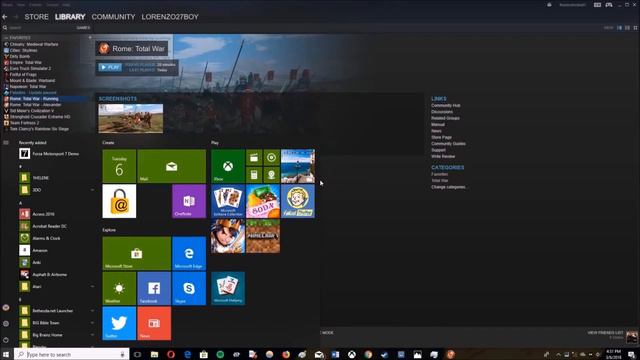
Task: Open the Write Review link
Action: pyautogui.click(x=443, y=156)
